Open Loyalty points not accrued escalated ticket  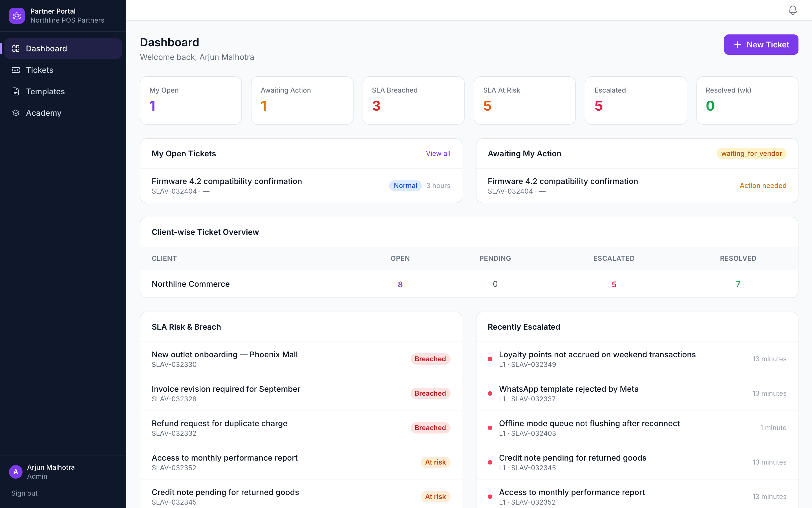click(637, 359)
